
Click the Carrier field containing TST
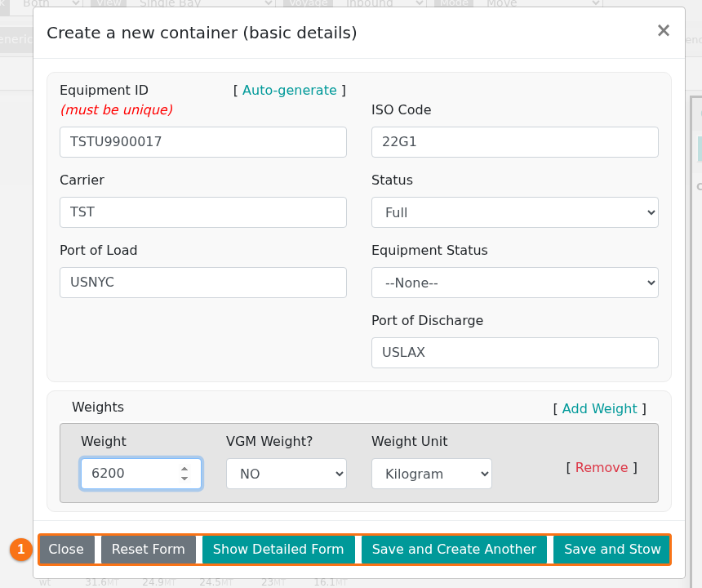(x=202, y=212)
